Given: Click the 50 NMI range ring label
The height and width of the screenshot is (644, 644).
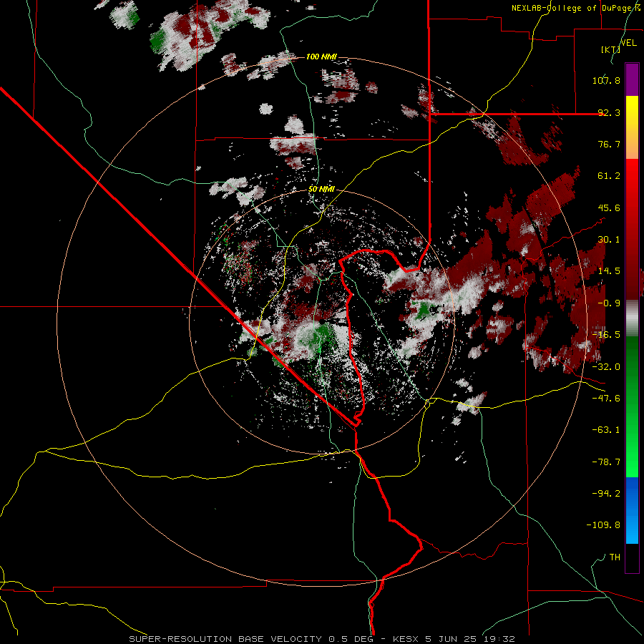Looking at the screenshot, I should coord(321,190).
